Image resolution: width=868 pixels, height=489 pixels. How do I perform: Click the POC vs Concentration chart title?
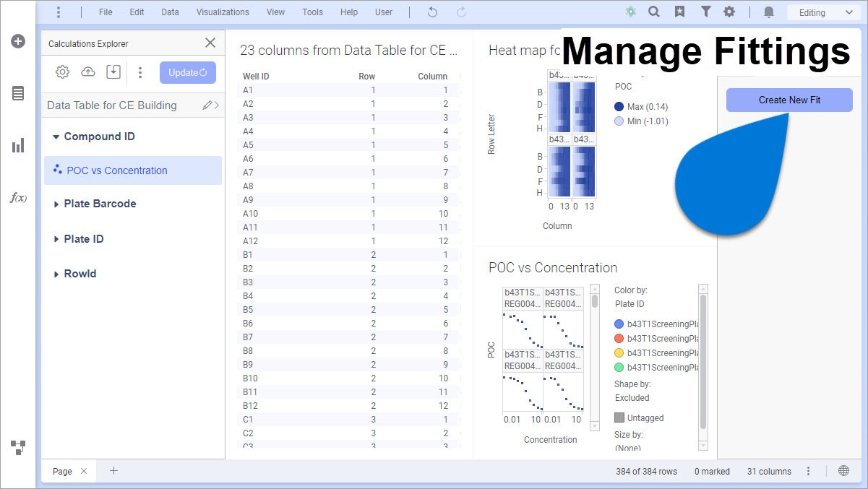553,268
